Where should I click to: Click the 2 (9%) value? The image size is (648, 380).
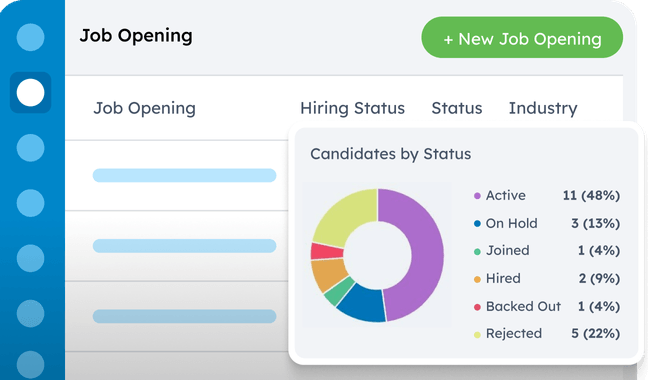tap(599, 278)
